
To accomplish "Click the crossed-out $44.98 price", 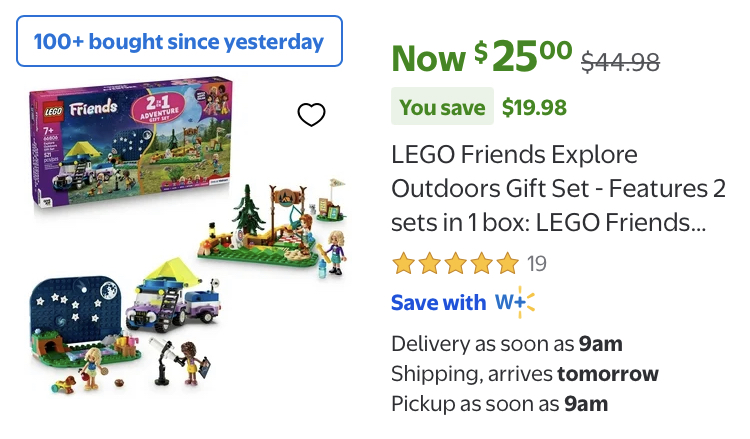I will pyautogui.click(x=621, y=62).
